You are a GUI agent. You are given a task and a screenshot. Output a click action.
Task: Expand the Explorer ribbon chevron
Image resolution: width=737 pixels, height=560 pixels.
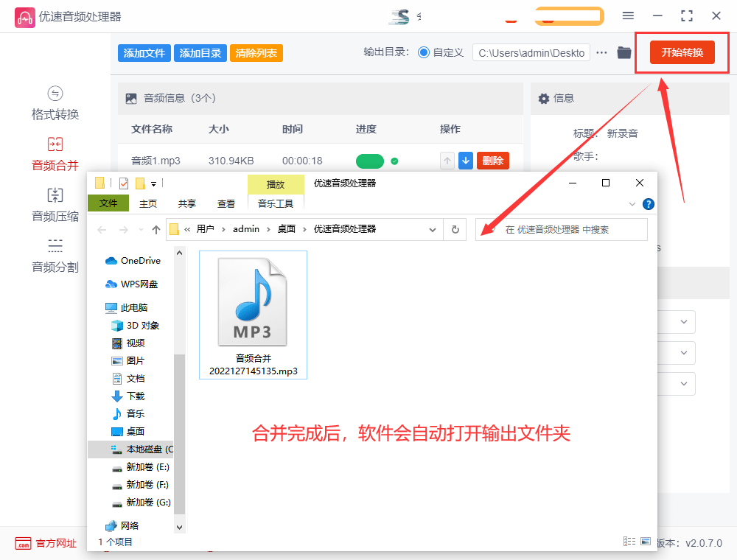(x=632, y=204)
